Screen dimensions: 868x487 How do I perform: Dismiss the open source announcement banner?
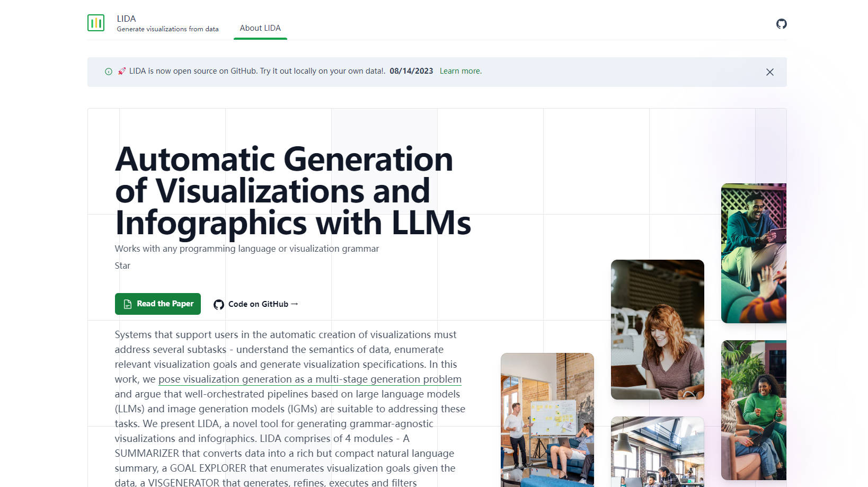click(769, 72)
